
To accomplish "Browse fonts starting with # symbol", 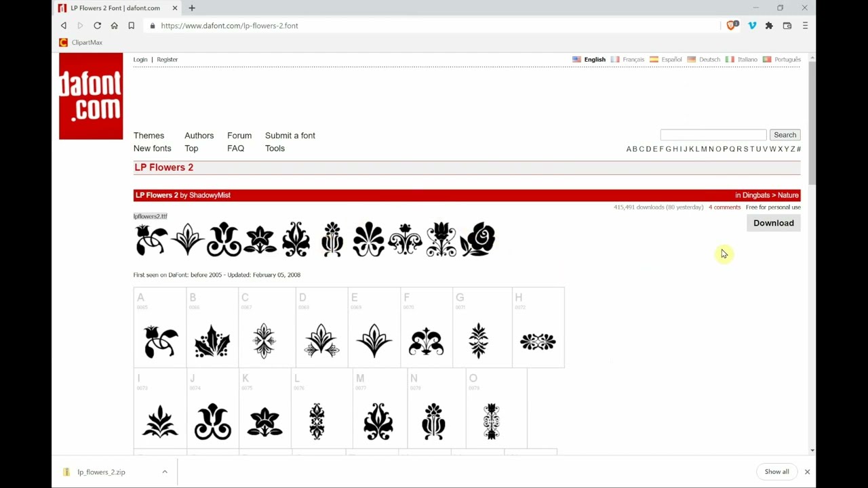I will tap(799, 149).
